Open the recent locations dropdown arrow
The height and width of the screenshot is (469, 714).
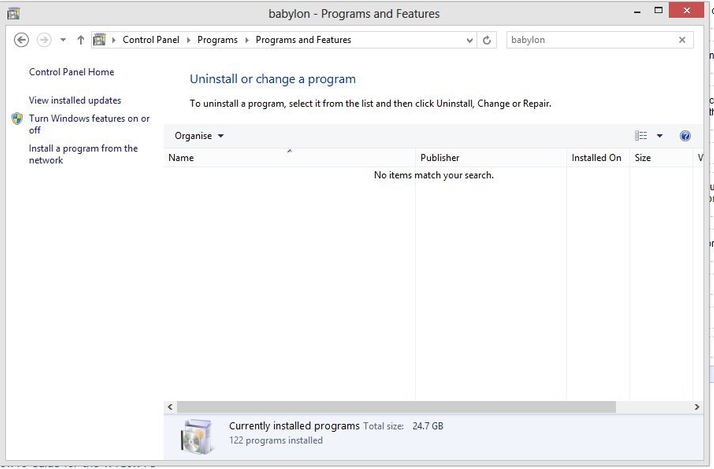pos(63,40)
